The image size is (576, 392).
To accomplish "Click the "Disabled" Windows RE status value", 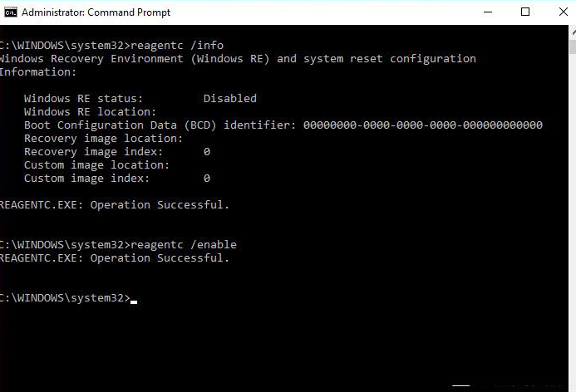I will (x=229, y=98).
